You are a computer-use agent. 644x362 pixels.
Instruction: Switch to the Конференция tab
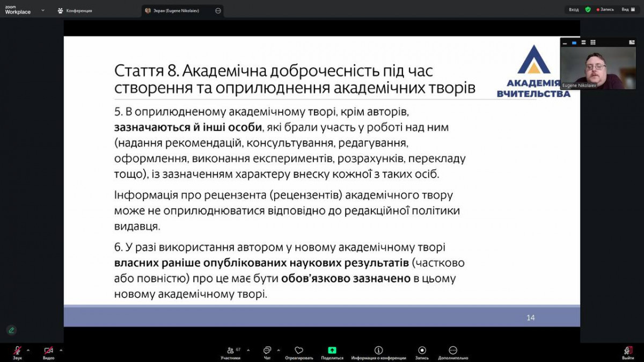click(x=75, y=10)
